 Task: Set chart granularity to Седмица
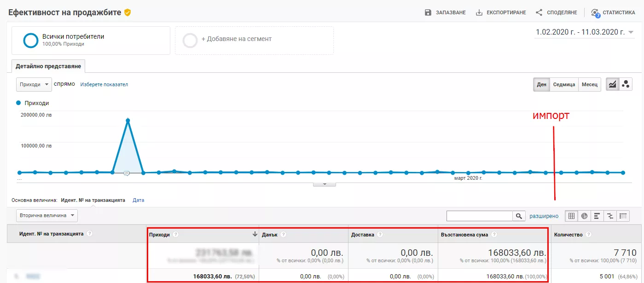(564, 84)
